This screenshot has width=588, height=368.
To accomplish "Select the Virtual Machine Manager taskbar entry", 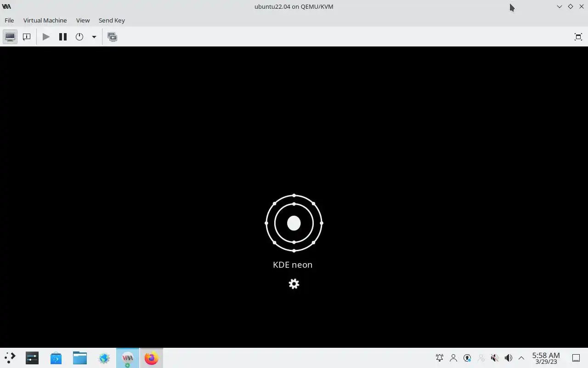I will (128, 358).
